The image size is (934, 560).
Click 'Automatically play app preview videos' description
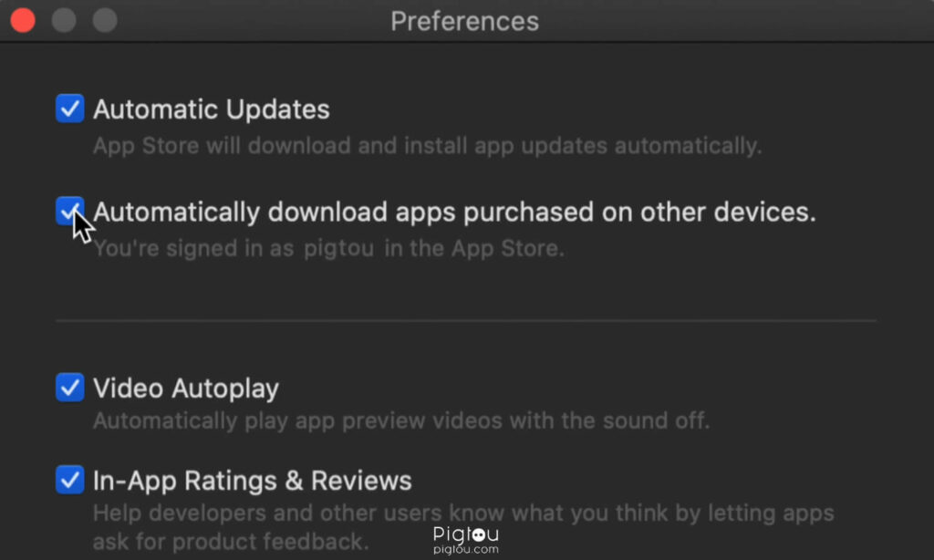click(x=401, y=420)
